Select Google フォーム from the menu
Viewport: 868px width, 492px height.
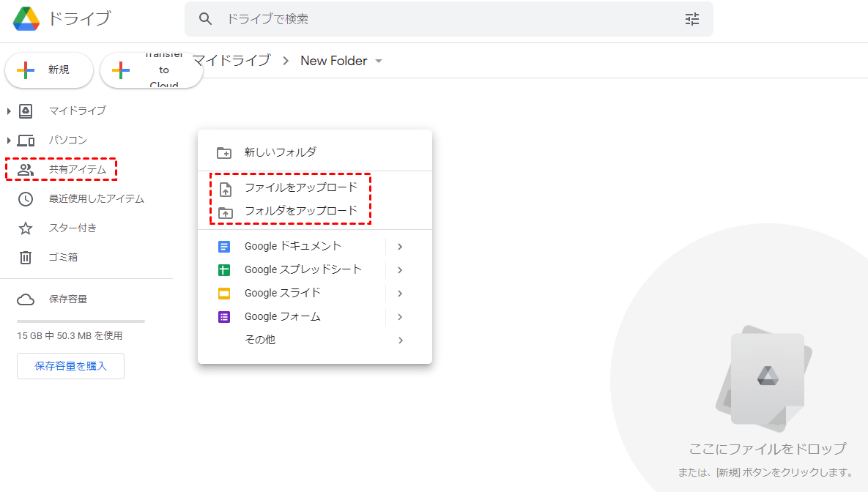click(x=315, y=316)
